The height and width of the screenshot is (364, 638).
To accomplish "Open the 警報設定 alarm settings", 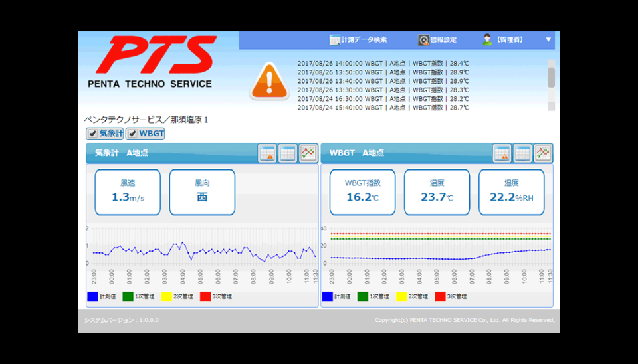I will tap(437, 40).
